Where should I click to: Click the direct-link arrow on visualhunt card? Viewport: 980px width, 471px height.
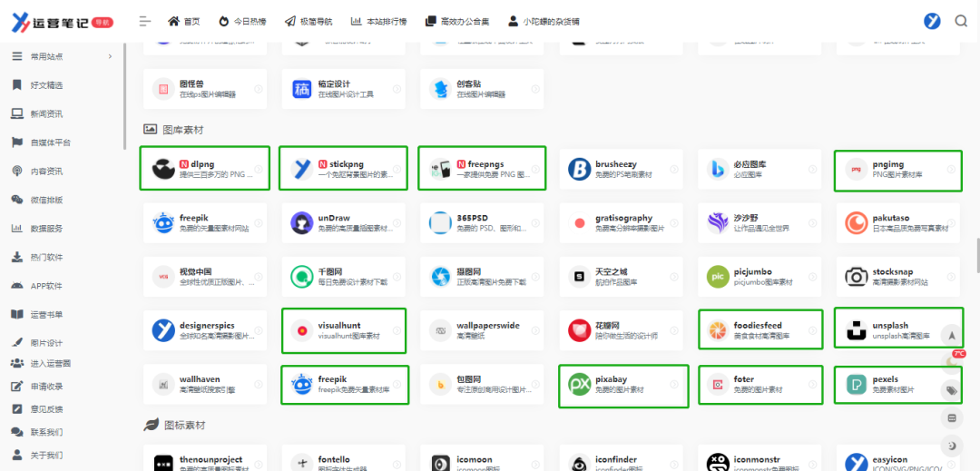click(397, 329)
